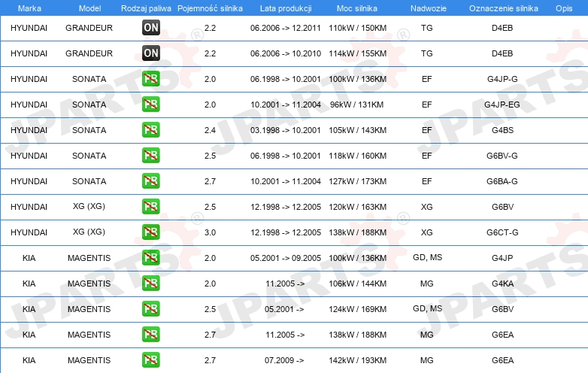Select engine code G6CT-G
The width and height of the screenshot is (588, 373).
tap(502, 232)
